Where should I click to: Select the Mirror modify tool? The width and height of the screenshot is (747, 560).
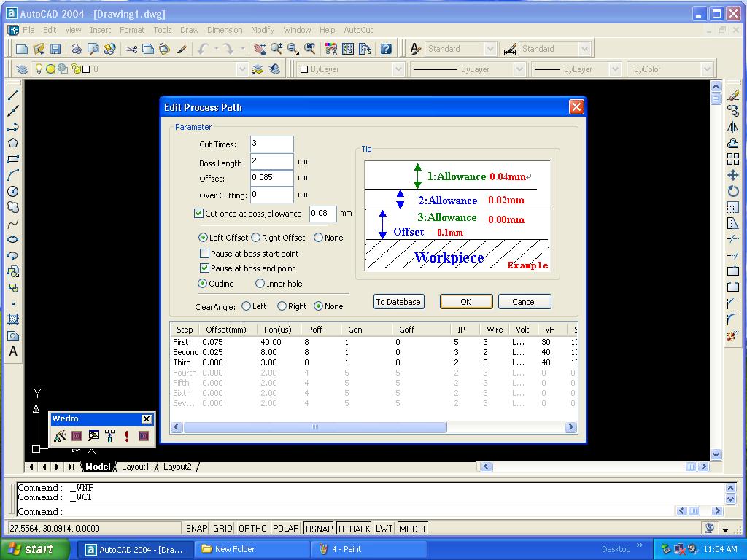point(733,127)
